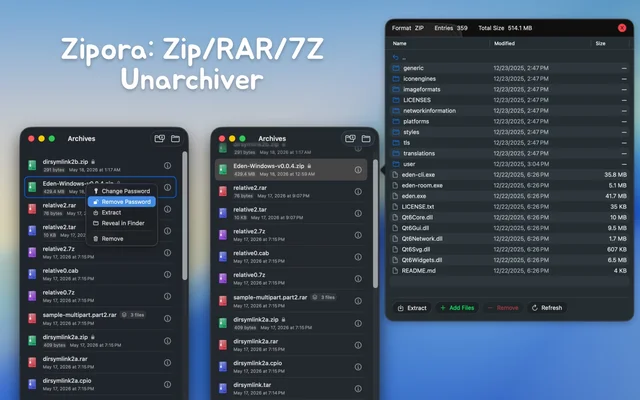The height and width of the screenshot is (400, 640).
Task: Open the networkinformation folder
Action: (509, 111)
